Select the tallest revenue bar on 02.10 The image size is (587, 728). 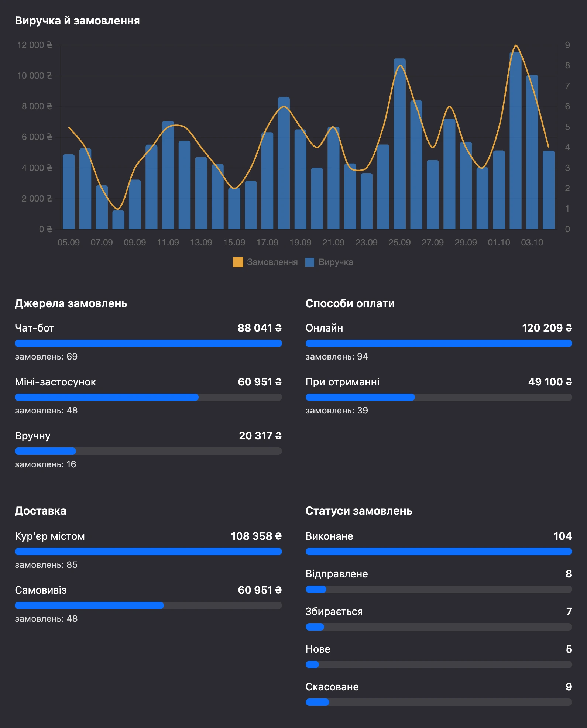point(515,140)
